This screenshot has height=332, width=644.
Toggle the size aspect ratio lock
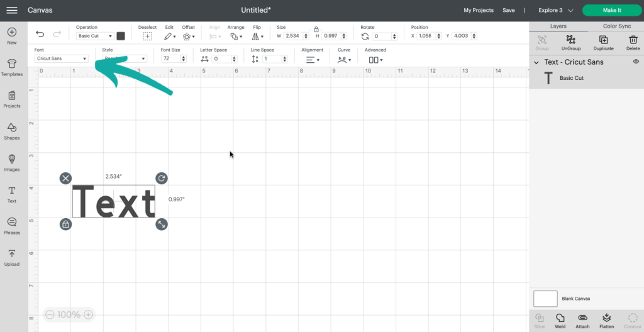click(316, 30)
